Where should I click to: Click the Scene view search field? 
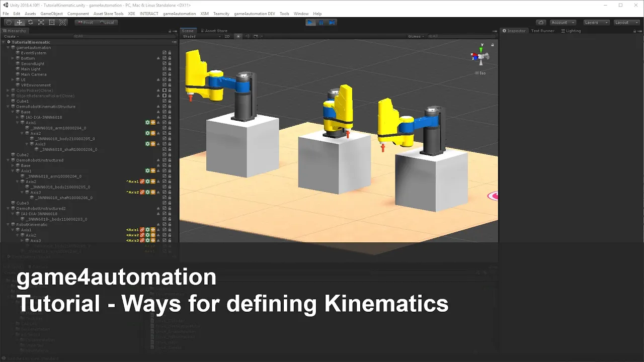click(461, 36)
